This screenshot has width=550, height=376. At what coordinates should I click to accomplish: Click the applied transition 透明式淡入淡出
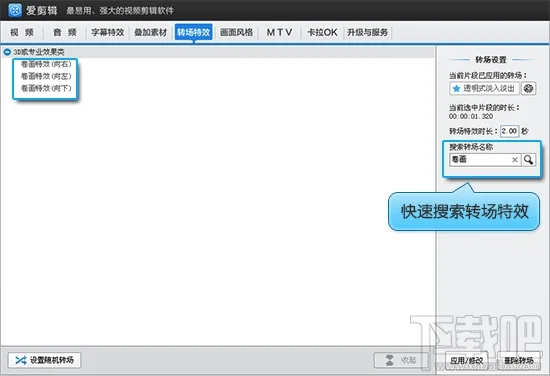tap(484, 88)
